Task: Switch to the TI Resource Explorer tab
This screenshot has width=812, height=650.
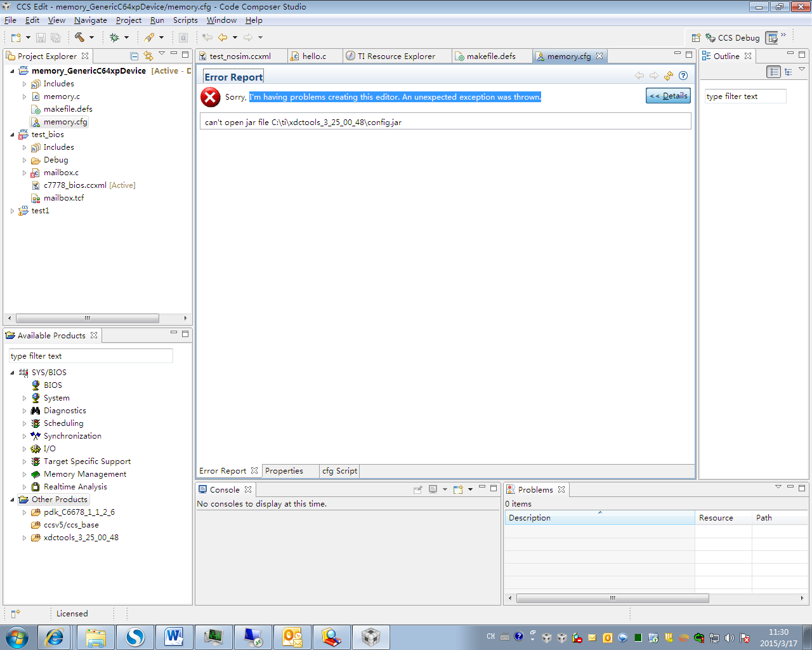Action: (x=396, y=56)
